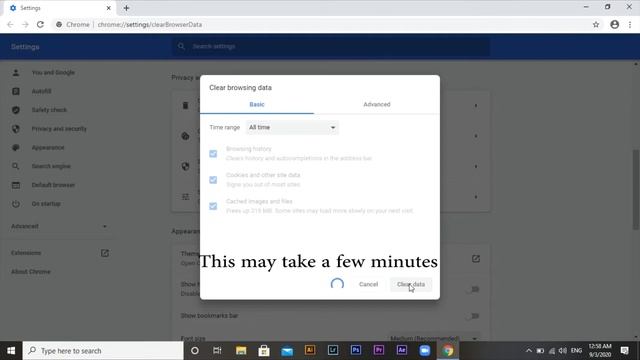Click the Default browser sidebar icon

point(16,185)
